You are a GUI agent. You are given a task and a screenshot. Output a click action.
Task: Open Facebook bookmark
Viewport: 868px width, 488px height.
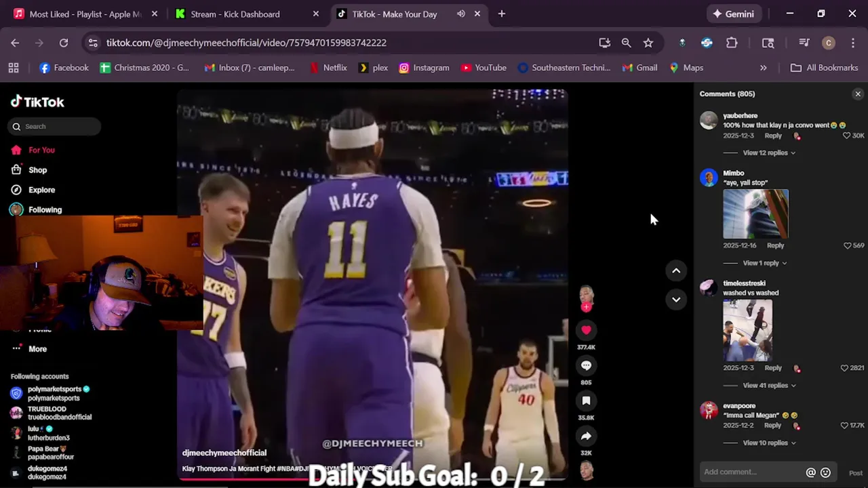[64, 68]
